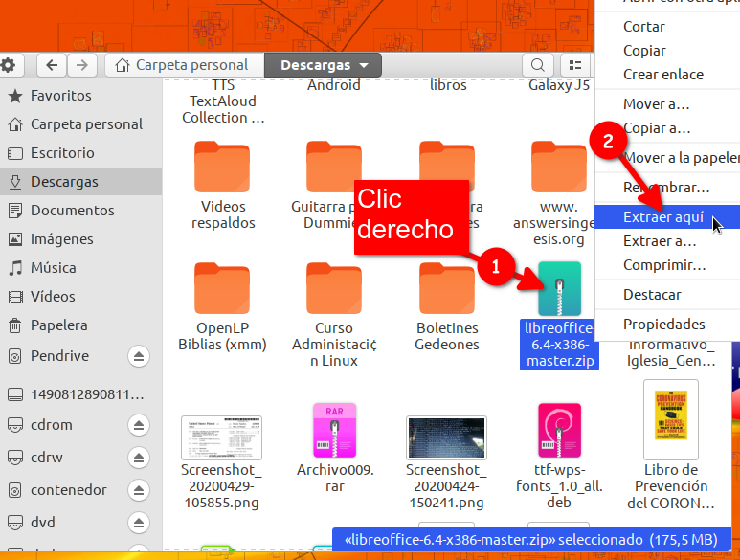The height and width of the screenshot is (560, 740).
Task: Click the Iglesia_Gen… file label
Action: point(671,353)
